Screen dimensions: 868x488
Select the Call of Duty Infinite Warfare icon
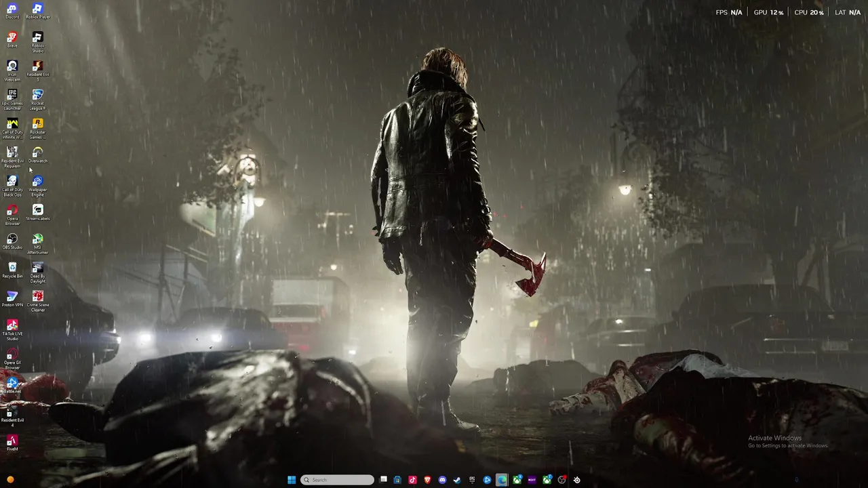coord(12,129)
